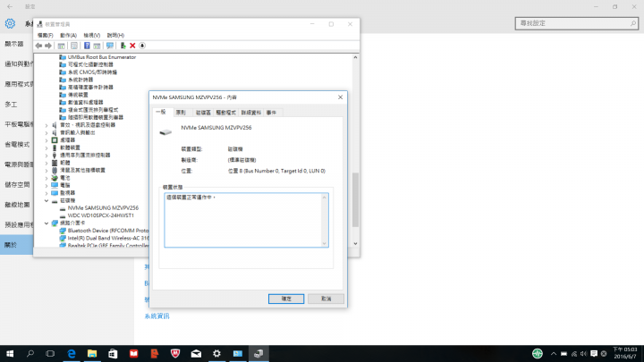Image resolution: width=644 pixels, height=362 pixels.
Task: Click the Forward arrow in Device Manager toolbar
Action: (48, 46)
